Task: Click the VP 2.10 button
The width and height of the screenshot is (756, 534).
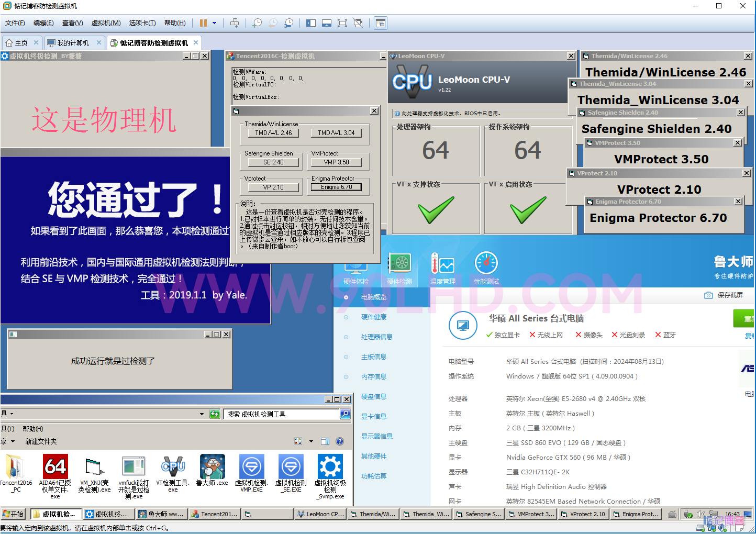Action: tap(273, 187)
